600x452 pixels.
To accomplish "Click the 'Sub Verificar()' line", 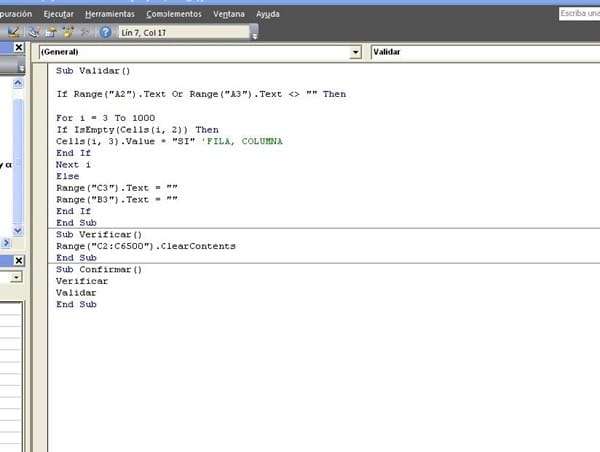I will [99, 235].
